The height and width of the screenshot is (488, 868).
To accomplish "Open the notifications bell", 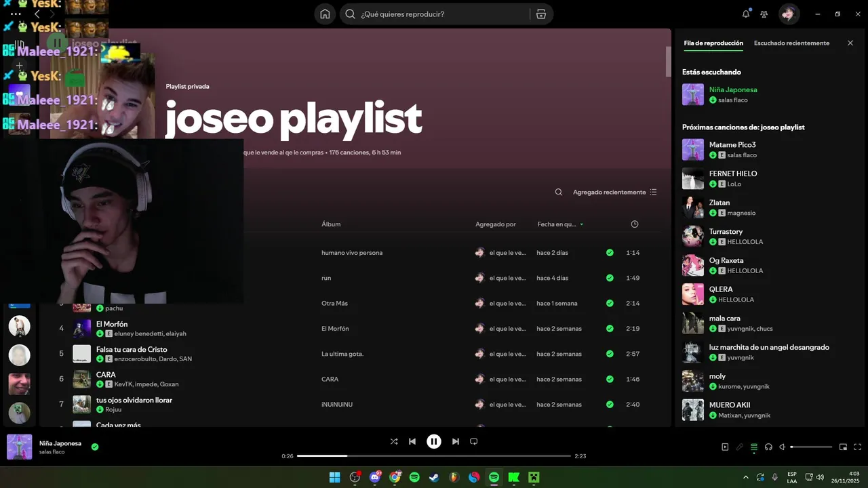I will click(x=746, y=14).
